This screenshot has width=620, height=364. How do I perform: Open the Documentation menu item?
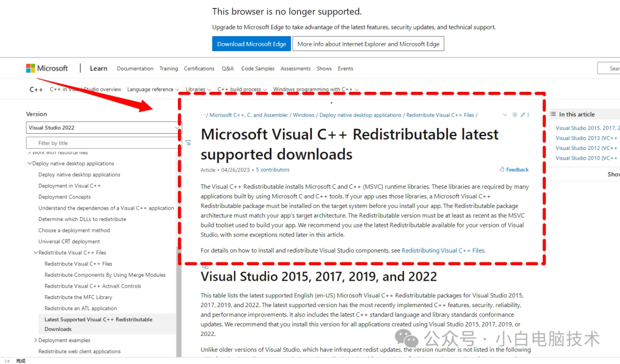click(x=135, y=68)
